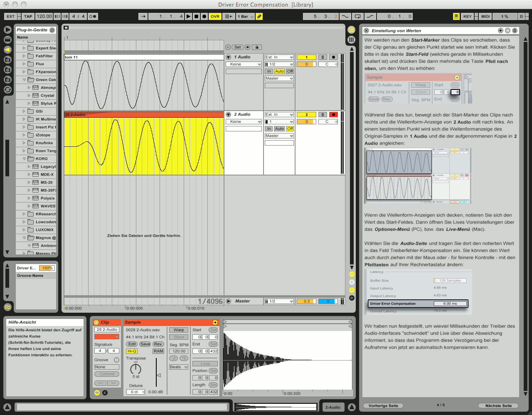Show the Envelopes box with E icon
532x415 pixels.
105,393
